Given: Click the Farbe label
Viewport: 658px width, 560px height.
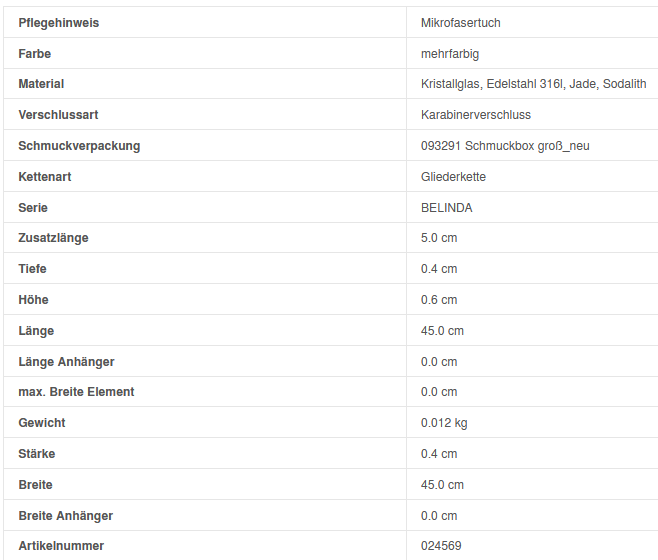Looking at the screenshot, I should tap(35, 53).
